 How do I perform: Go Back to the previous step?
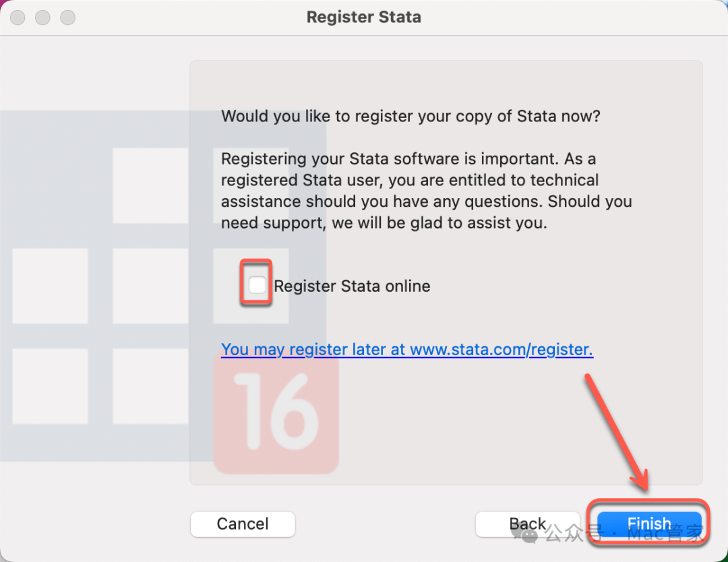coord(528,524)
